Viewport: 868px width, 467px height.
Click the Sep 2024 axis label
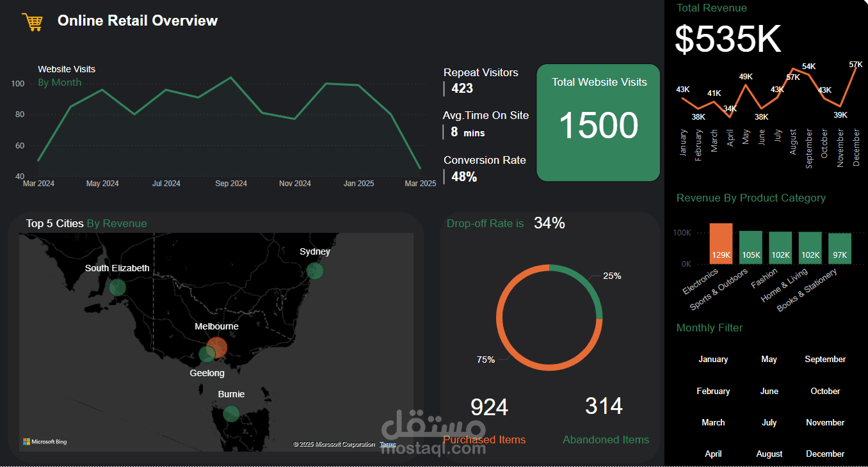pyautogui.click(x=231, y=184)
